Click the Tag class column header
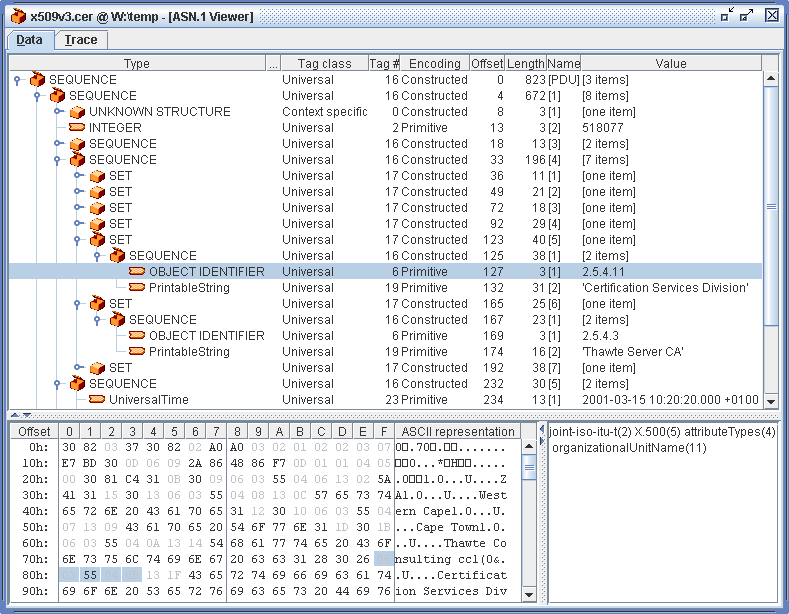789x614 pixels. pyautogui.click(x=324, y=63)
